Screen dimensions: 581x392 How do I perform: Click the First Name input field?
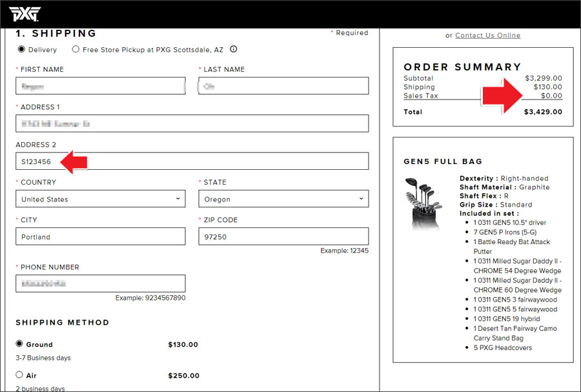pyautogui.click(x=101, y=86)
